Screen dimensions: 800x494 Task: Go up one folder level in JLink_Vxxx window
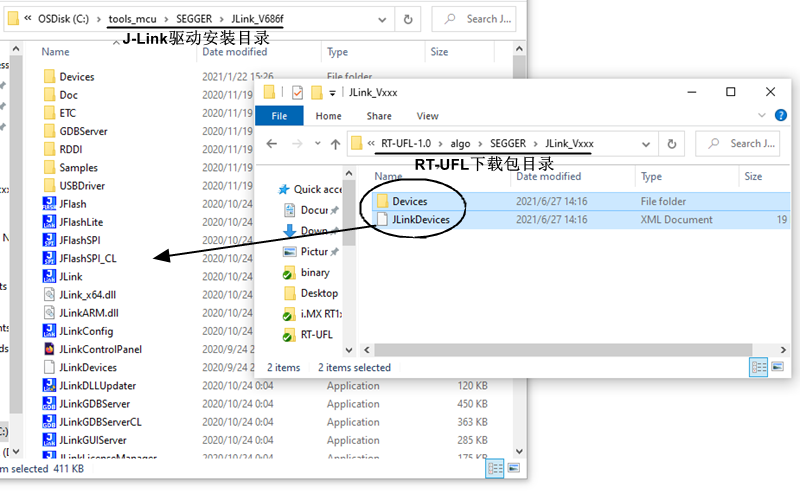point(335,144)
